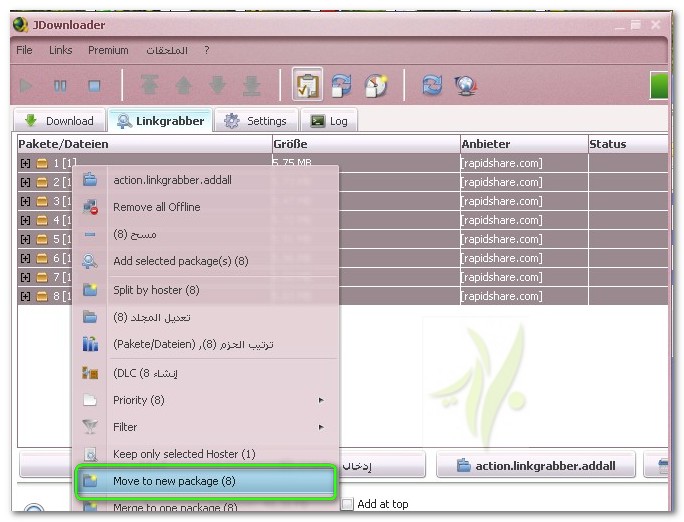Start downloads with the play icon
Image resolution: width=684 pixels, height=522 pixels.
[26, 85]
